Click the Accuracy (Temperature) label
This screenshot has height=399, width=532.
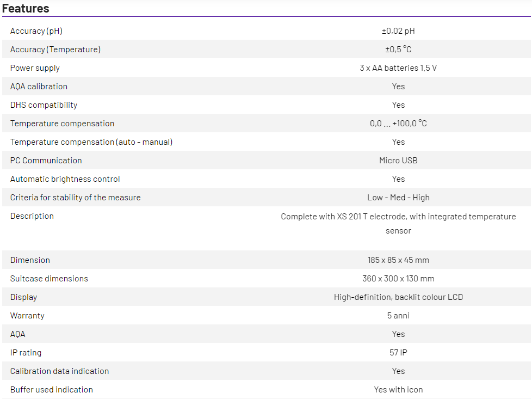tap(55, 50)
